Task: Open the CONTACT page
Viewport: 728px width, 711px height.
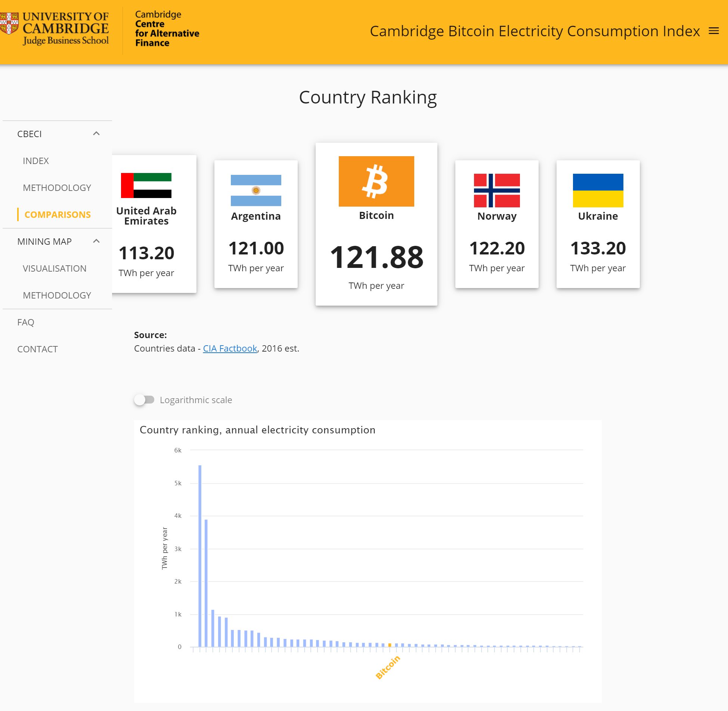Action: tap(37, 349)
